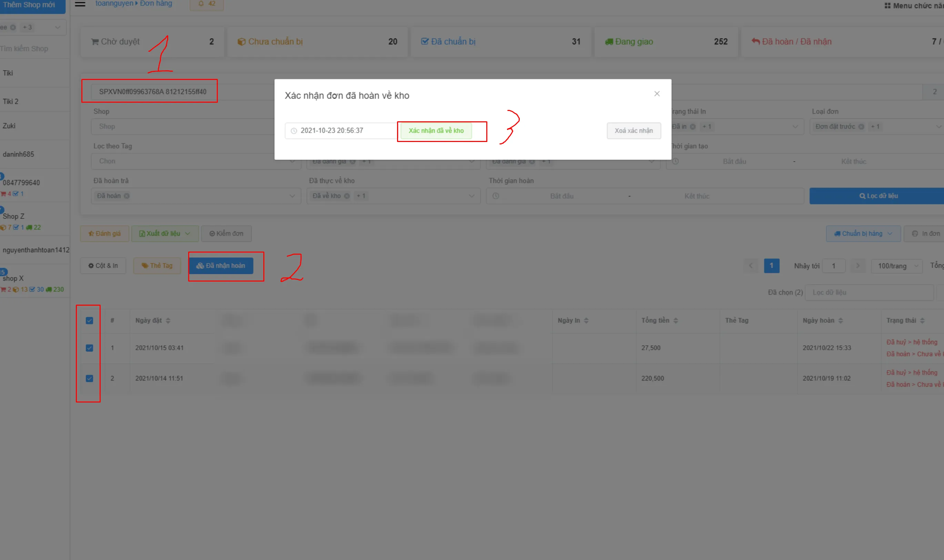Select the 'shop X' entry in the sidebar
This screenshot has height=560, width=944.
(35, 281)
